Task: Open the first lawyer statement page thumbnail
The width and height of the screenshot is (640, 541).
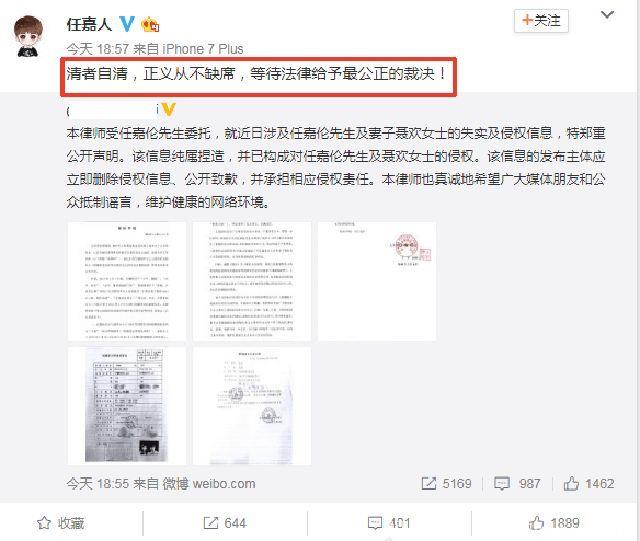Action: pyautogui.click(x=127, y=281)
